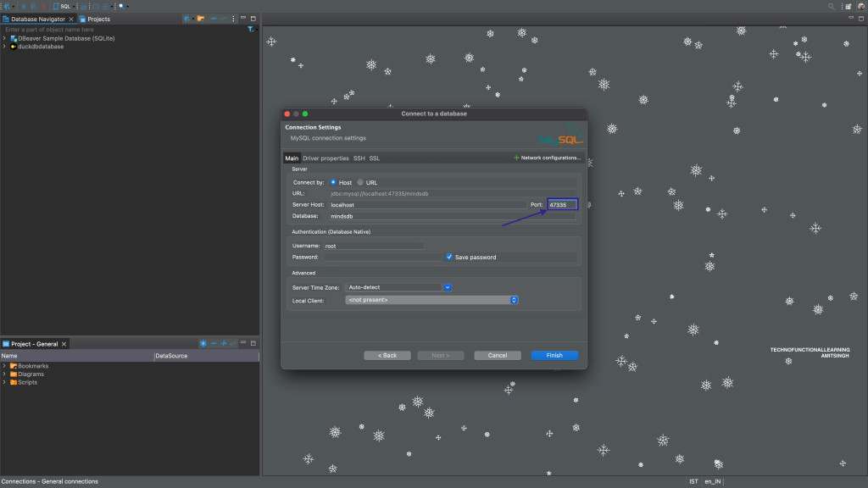Click the Port input field
This screenshot has height=488, width=868.
click(x=562, y=205)
